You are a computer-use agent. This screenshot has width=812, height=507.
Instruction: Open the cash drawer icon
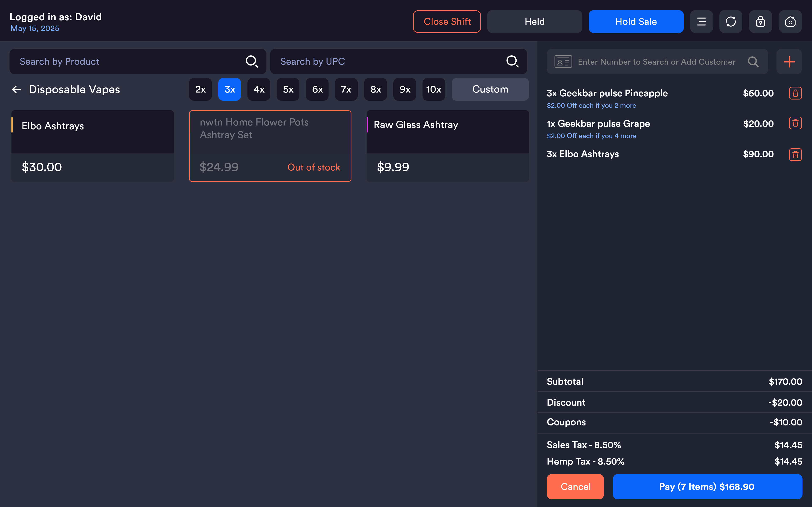click(790, 22)
